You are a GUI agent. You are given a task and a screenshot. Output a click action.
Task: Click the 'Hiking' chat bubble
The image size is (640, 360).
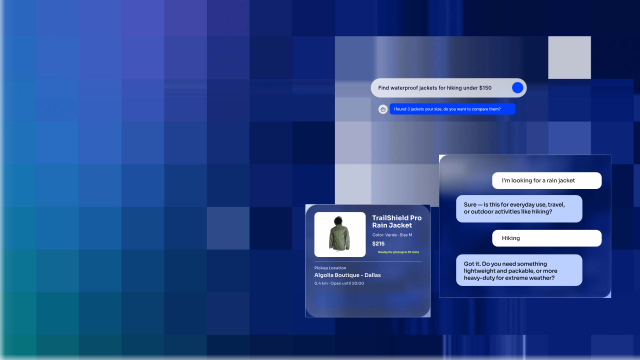coord(547,238)
